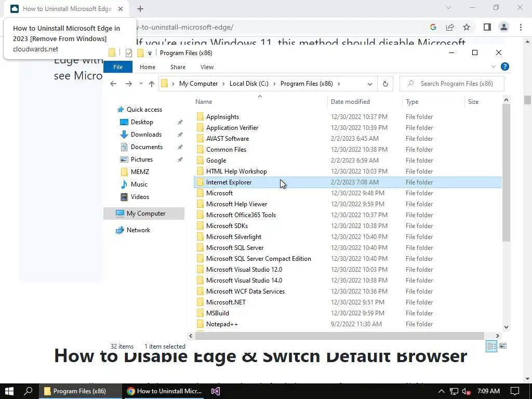Select the Microsoft folder icon
The height and width of the screenshot is (399, 532).
coord(200,193)
